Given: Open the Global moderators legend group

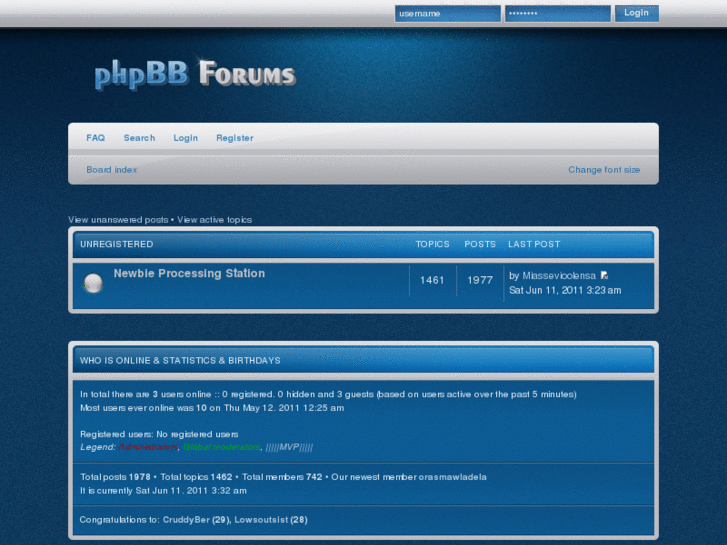Looking at the screenshot, I should (222, 447).
